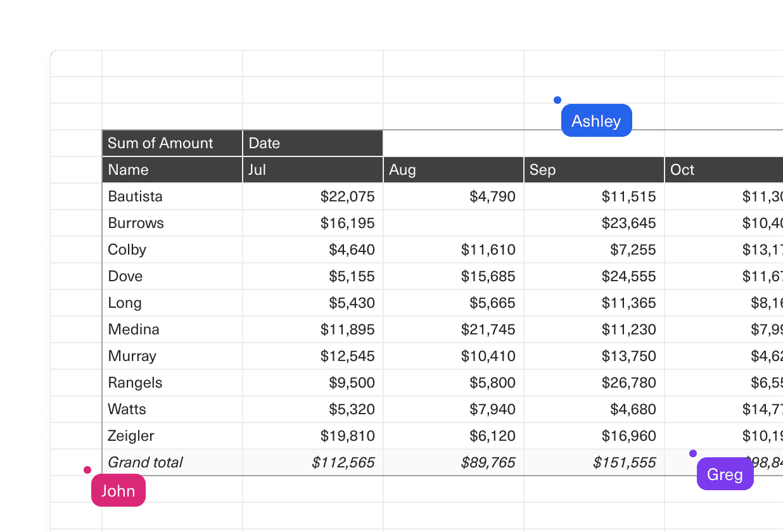Image resolution: width=783 pixels, height=532 pixels.
Task: Click the Ashley collaborator badge
Action: pos(596,120)
